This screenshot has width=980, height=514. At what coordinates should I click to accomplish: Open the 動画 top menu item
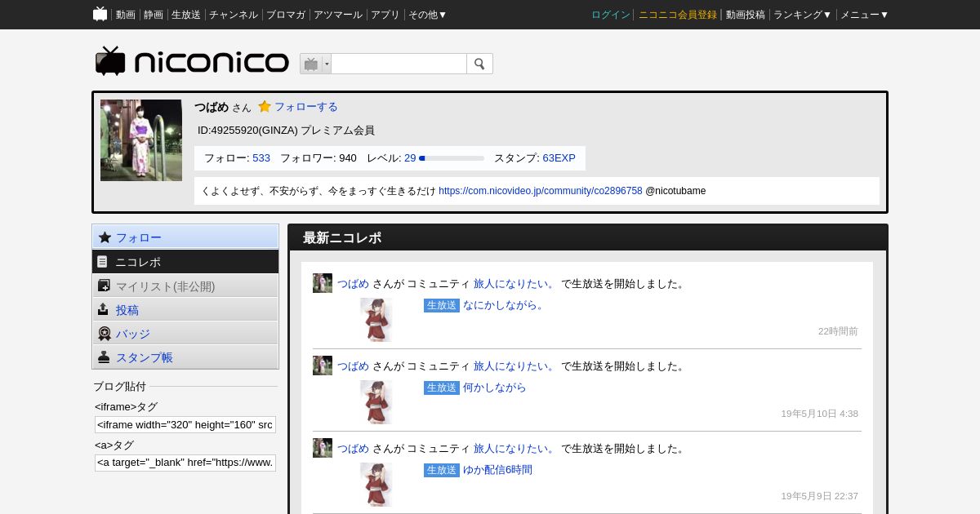click(x=126, y=15)
